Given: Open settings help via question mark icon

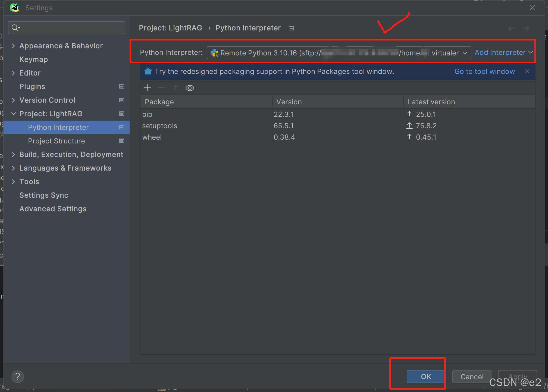Looking at the screenshot, I should [x=18, y=377].
